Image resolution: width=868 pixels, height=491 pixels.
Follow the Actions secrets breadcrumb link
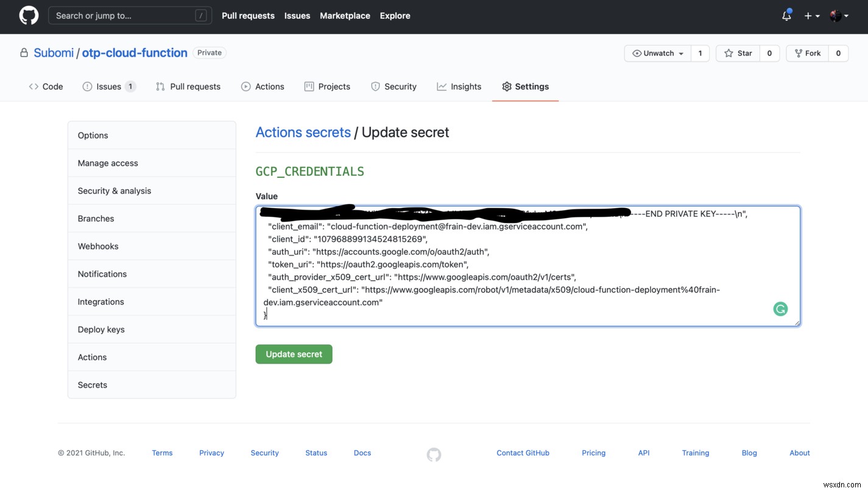303,132
